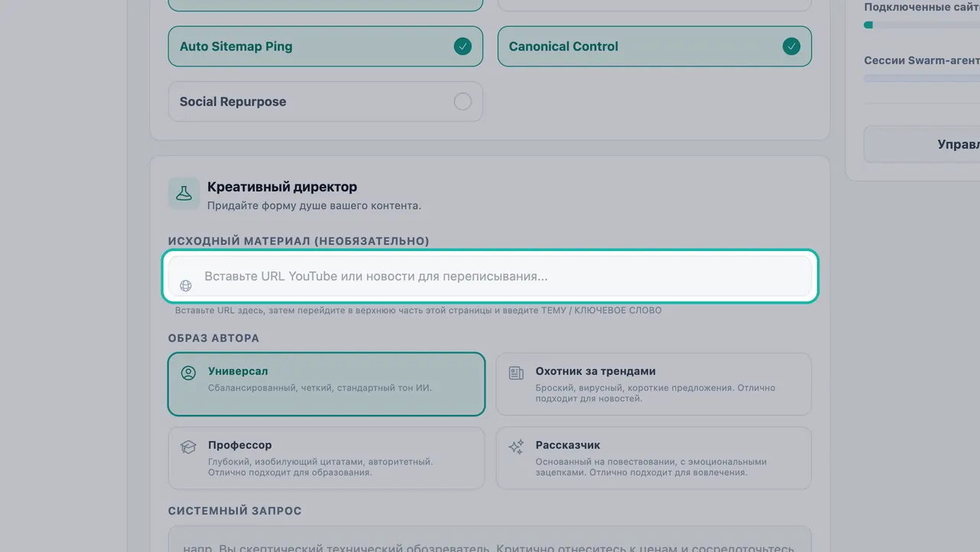Click the user icon on Универсал card

coord(188,373)
